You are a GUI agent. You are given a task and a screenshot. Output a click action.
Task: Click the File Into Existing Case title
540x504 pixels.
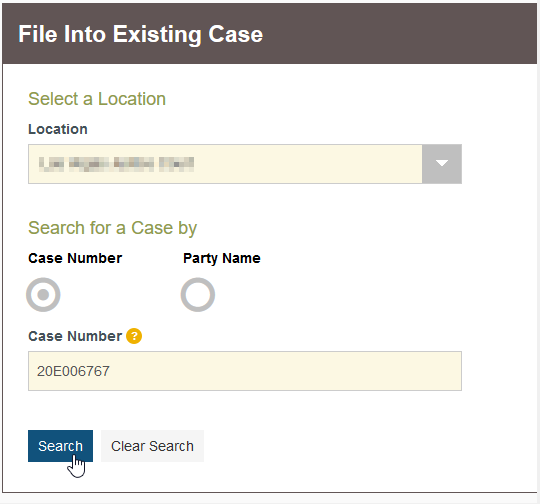pyautogui.click(x=141, y=34)
